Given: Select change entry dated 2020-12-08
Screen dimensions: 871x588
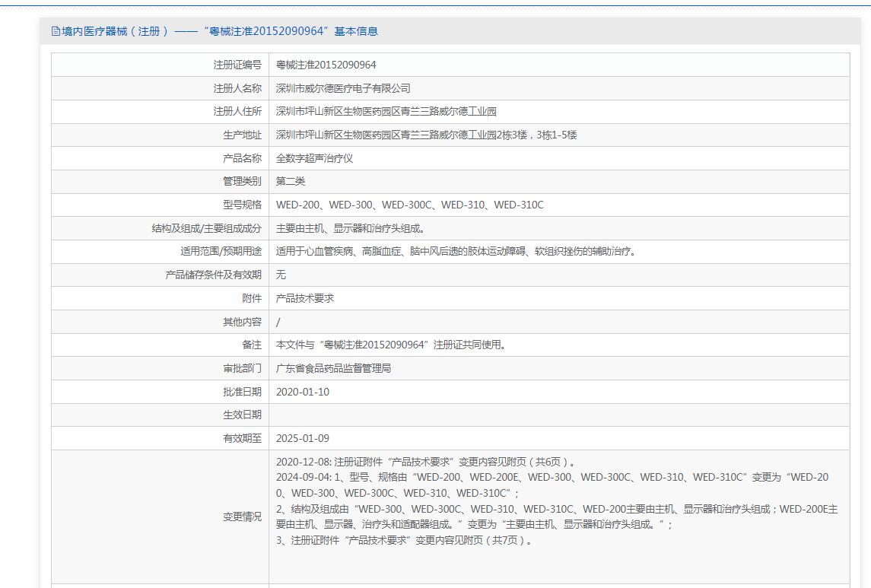Looking at the screenshot, I should point(427,462).
